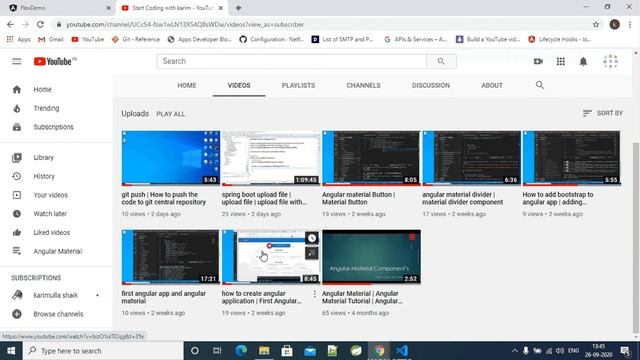Open title 'Angular Material | Angular Material Tutorial'
Image resolution: width=640 pixels, height=360 pixels.
pos(362,297)
